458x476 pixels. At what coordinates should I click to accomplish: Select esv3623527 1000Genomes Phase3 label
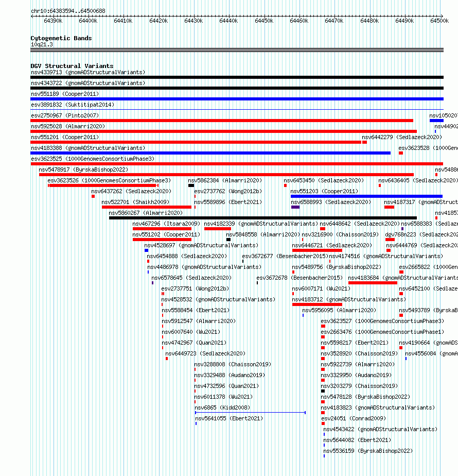point(382,321)
